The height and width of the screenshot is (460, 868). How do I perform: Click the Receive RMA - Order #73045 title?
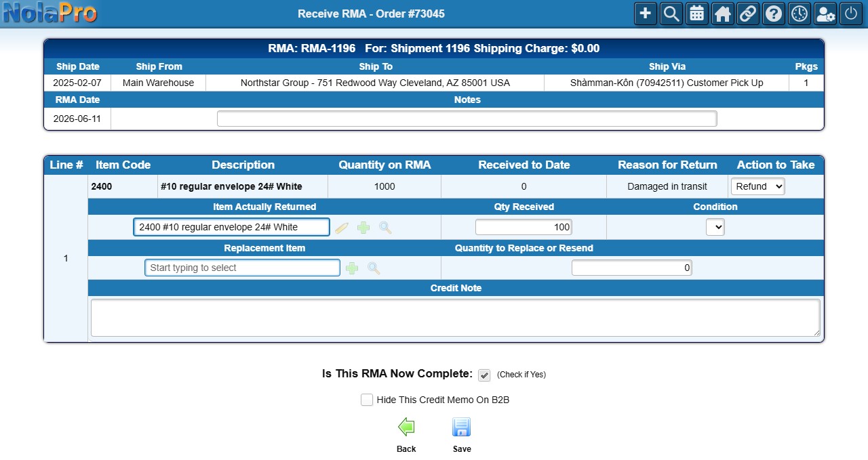pyautogui.click(x=372, y=14)
